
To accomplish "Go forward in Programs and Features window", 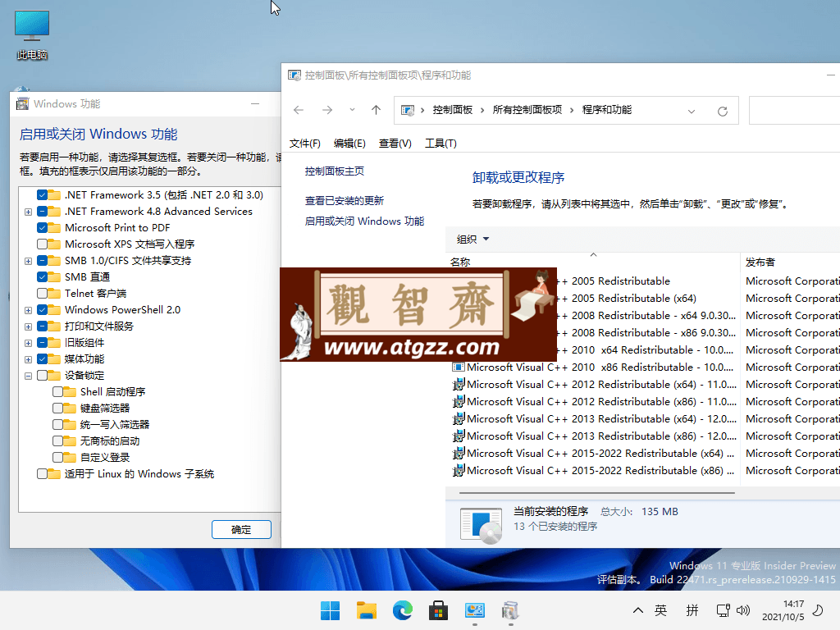I will point(326,110).
